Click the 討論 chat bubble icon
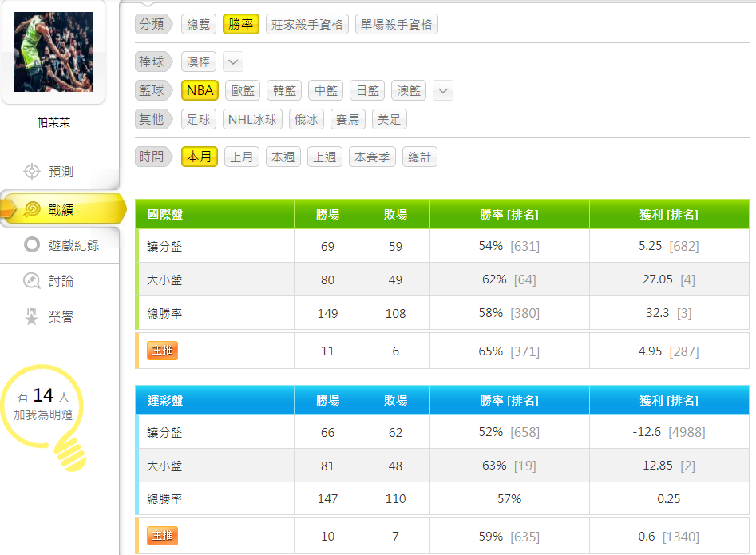The width and height of the screenshot is (756, 555). click(x=32, y=280)
